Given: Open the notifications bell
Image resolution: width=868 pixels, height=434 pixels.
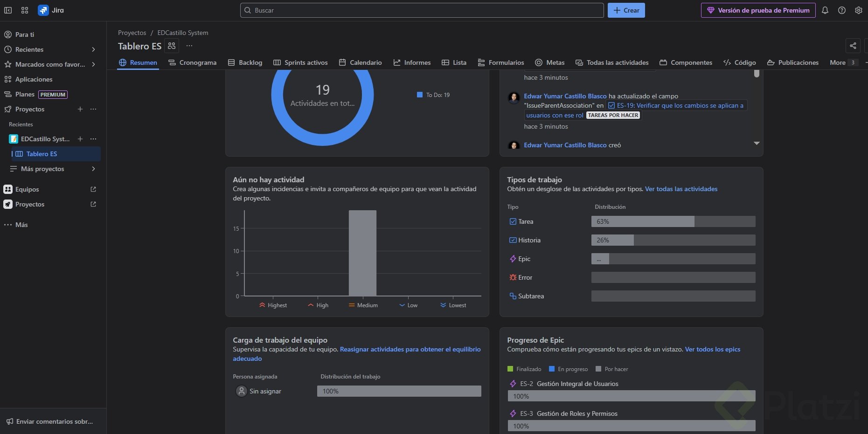Looking at the screenshot, I should (825, 10).
